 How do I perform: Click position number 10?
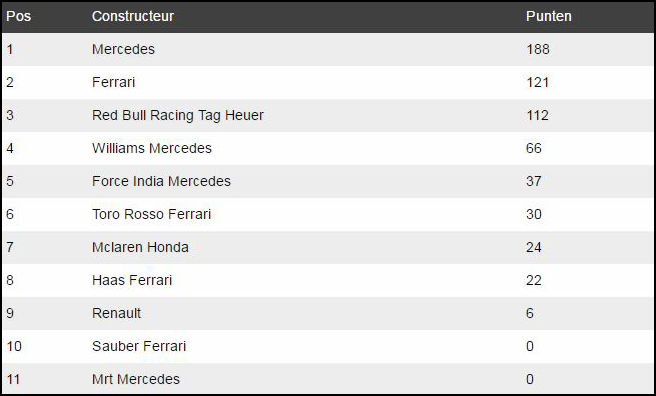pyautogui.click(x=14, y=347)
